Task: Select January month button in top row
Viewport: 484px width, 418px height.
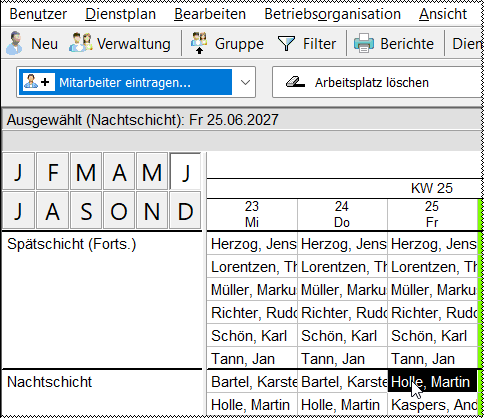Action: tap(18, 172)
